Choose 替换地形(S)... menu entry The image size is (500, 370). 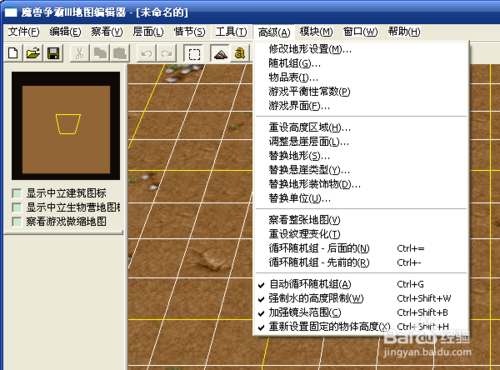(361, 156)
